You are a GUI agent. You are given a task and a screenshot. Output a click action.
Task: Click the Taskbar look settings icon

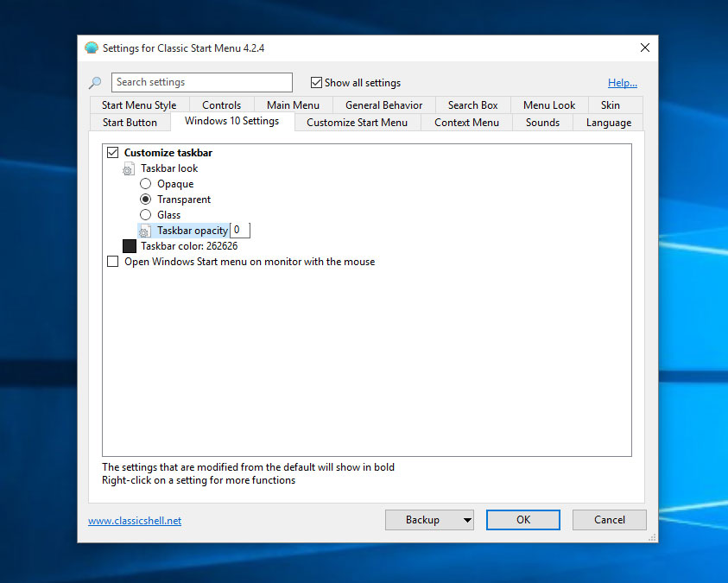(129, 169)
